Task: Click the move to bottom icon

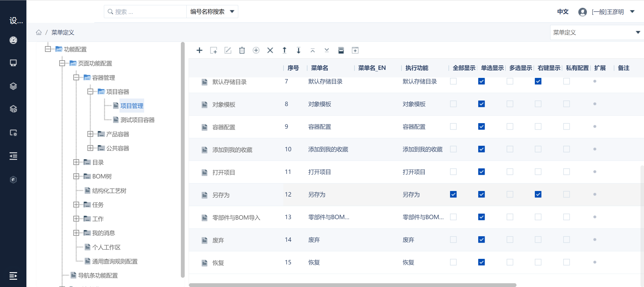Action: pyautogui.click(x=327, y=50)
